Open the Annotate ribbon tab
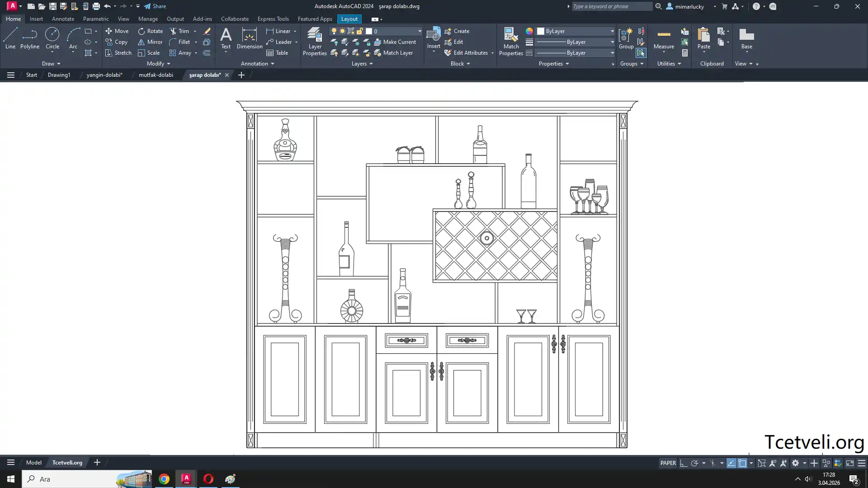The image size is (868, 488). (63, 19)
